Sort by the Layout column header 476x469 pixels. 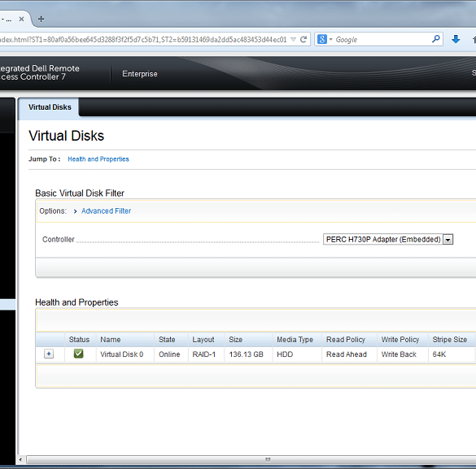click(203, 340)
